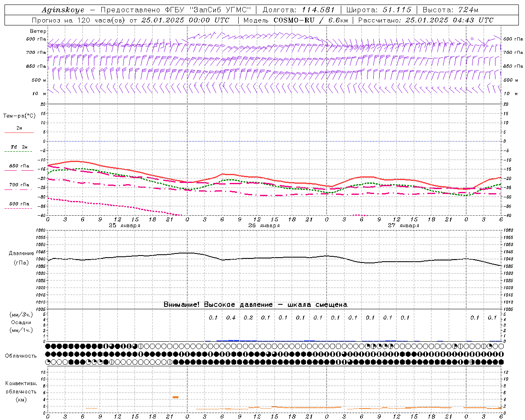Click the 500 гПа temperature legend entry
The width and height of the screenshot is (525, 420).
pos(19,204)
